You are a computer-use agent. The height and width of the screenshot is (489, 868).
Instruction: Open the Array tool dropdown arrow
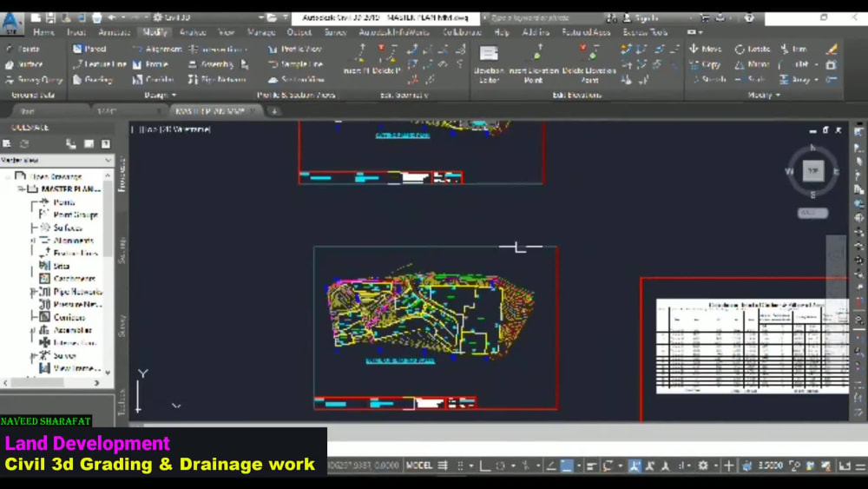pos(816,80)
